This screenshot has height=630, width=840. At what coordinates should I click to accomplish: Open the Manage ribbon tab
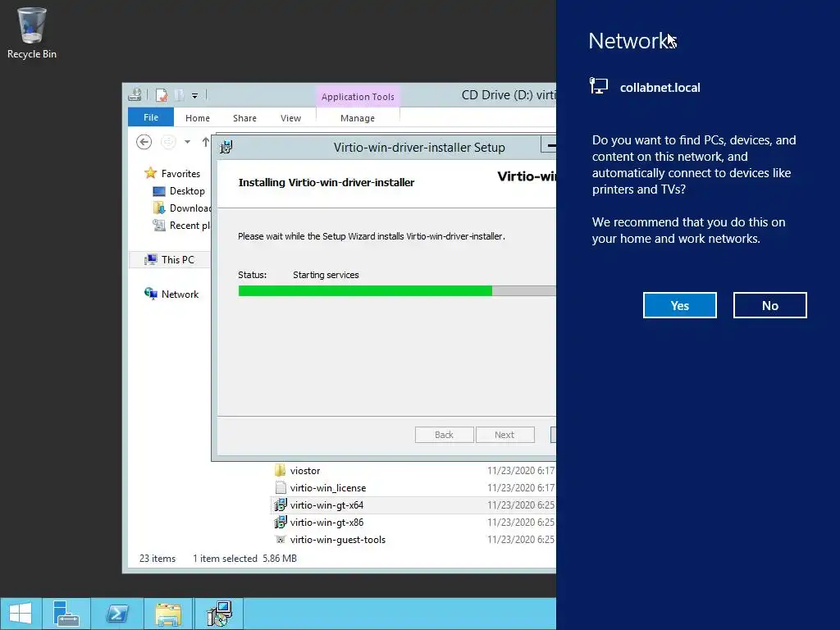tap(358, 118)
